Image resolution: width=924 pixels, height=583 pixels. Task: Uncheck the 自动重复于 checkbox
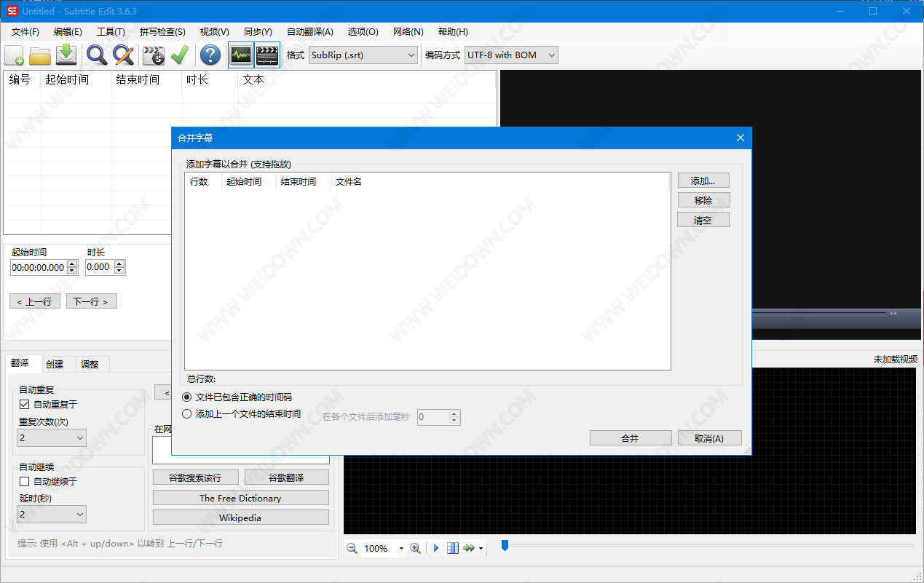(25, 405)
